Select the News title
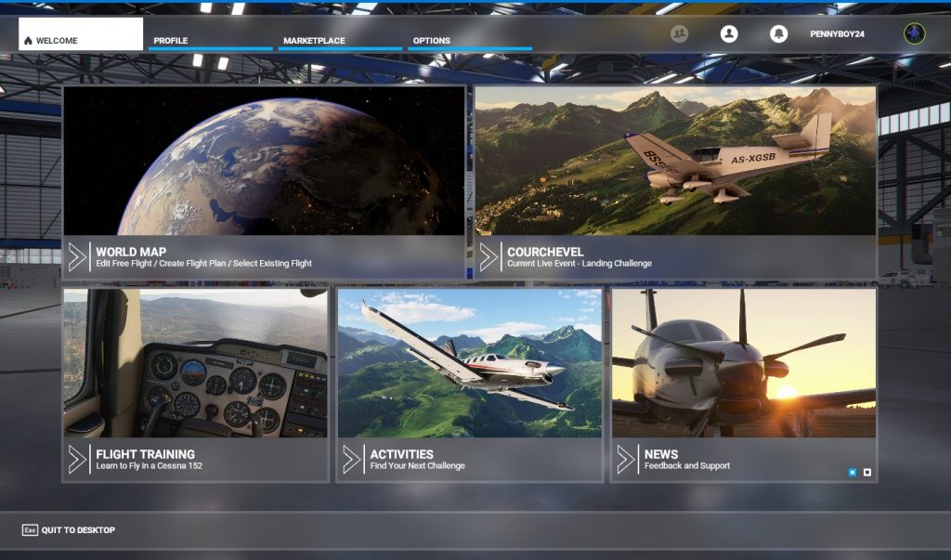This screenshot has height=560, width=951. [x=661, y=454]
